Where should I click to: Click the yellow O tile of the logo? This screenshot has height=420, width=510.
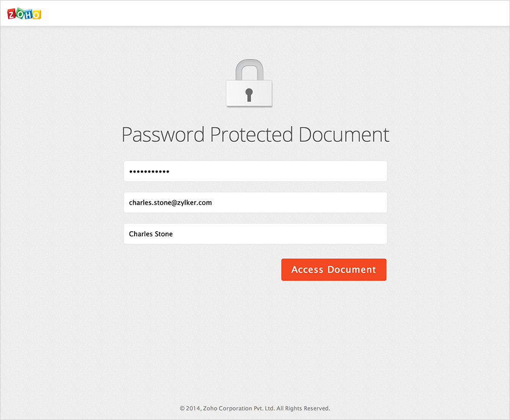coord(36,14)
